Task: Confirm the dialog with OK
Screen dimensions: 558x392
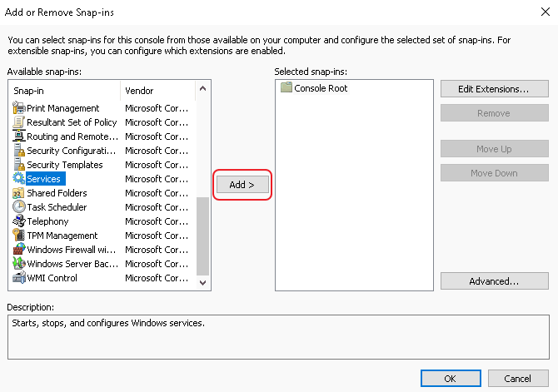Action: (x=450, y=378)
